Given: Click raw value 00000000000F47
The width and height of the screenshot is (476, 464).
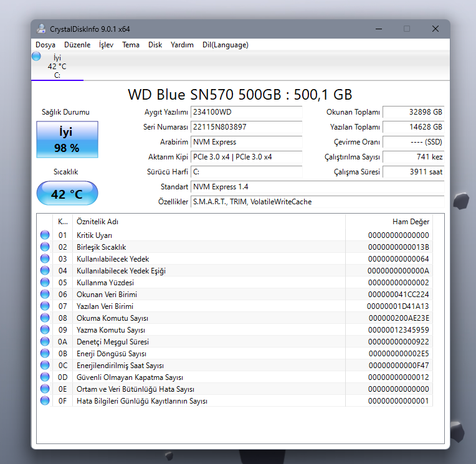Looking at the screenshot, I should pyautogui.click(x=399, y=366).
